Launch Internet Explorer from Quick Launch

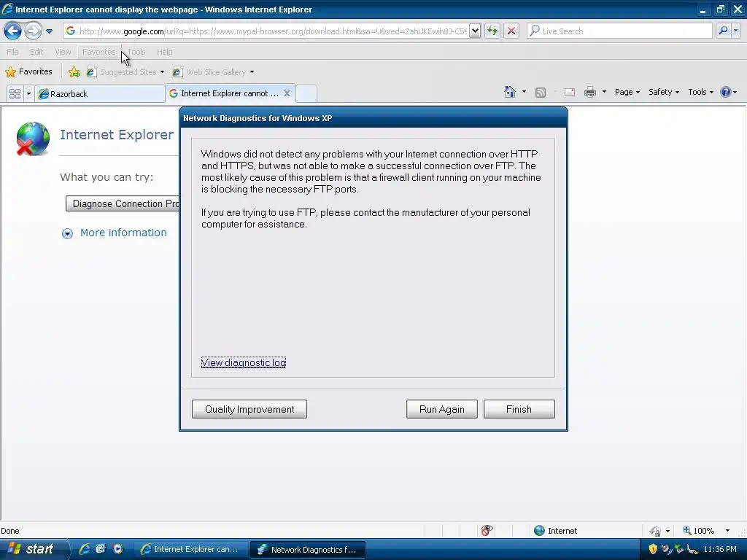(x=85, y=549)
